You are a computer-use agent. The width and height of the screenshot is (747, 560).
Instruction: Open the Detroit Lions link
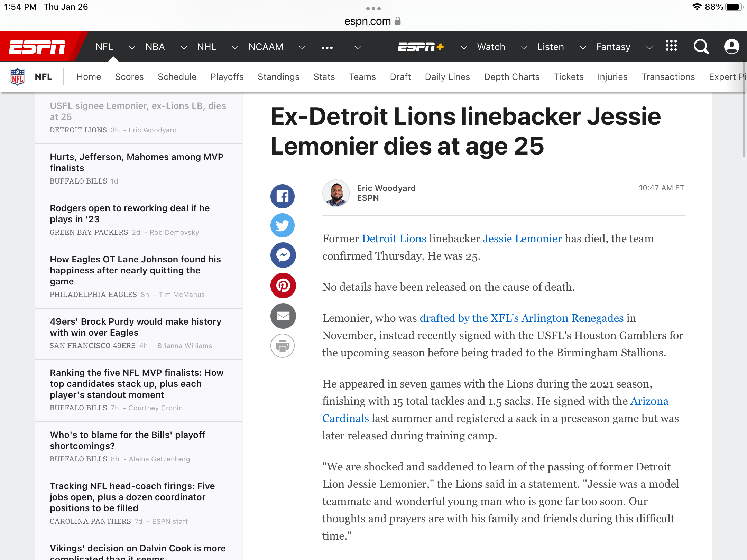click(394, 239)
